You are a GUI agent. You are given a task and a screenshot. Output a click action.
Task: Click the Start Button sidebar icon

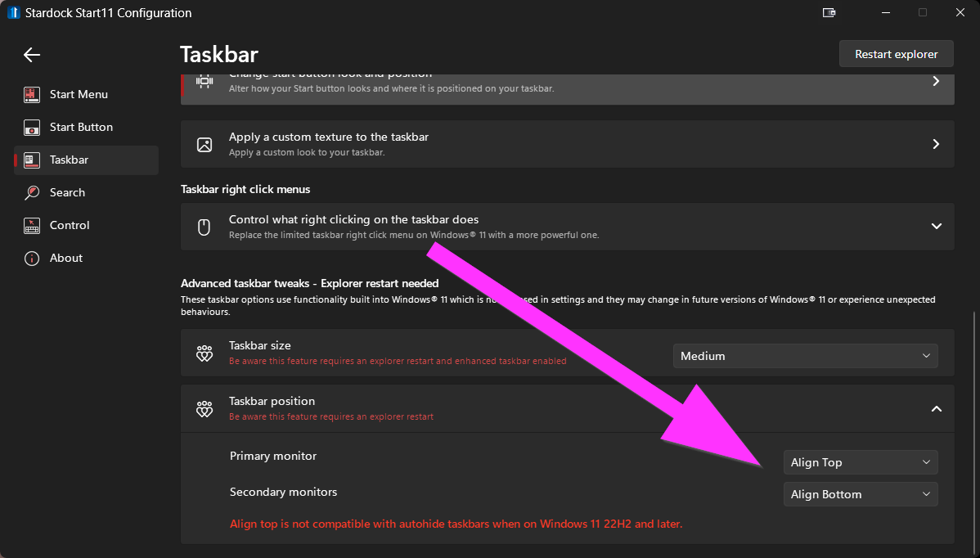coord(32,127)
